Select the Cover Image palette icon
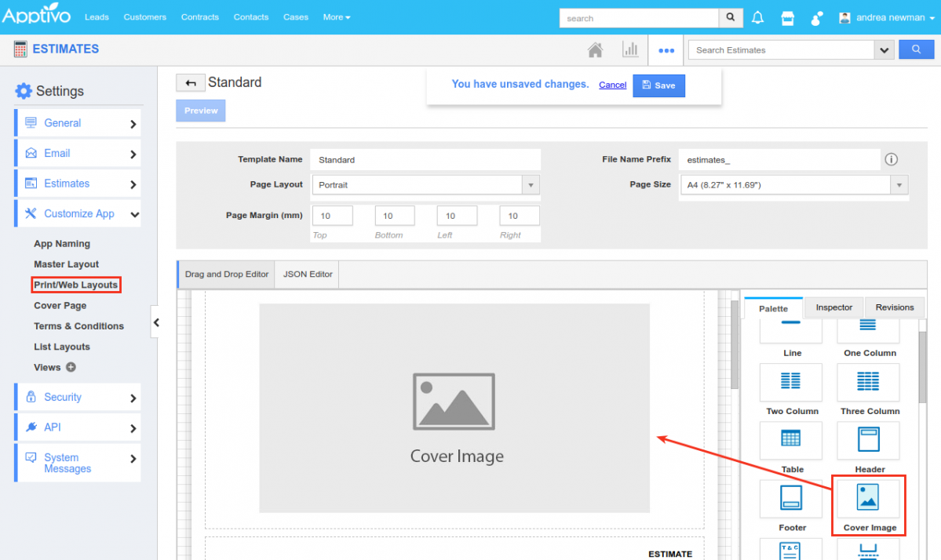Screen dimensions: 941x560 click(x=868, y=498)
